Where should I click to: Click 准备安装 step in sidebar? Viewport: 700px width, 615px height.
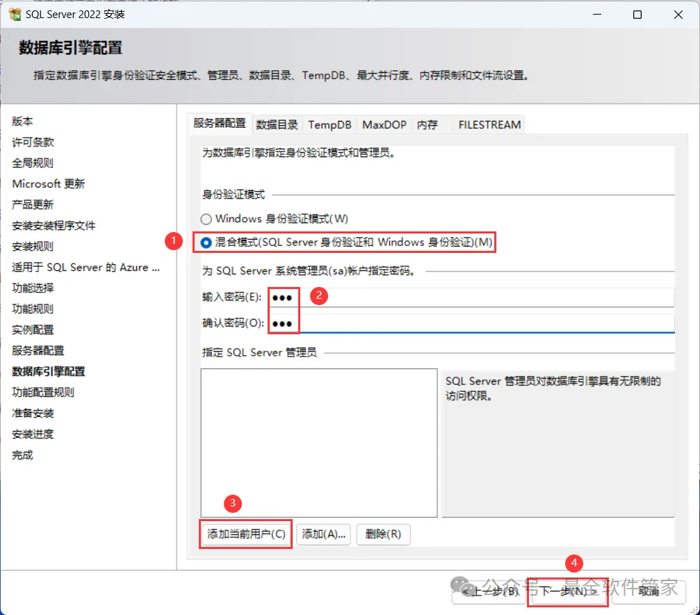33,413
